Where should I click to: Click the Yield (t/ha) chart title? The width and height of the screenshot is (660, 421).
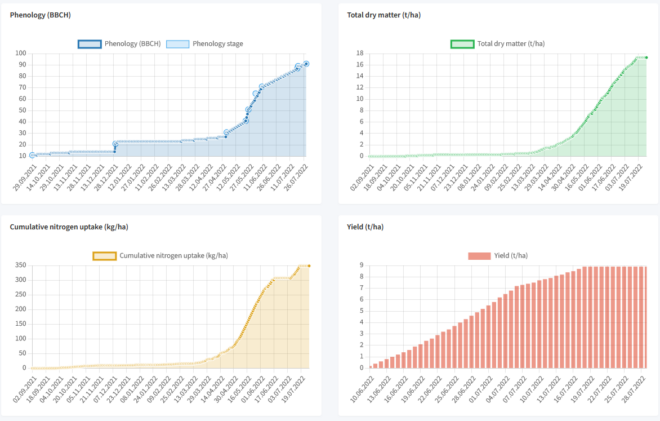pos(365,227)
